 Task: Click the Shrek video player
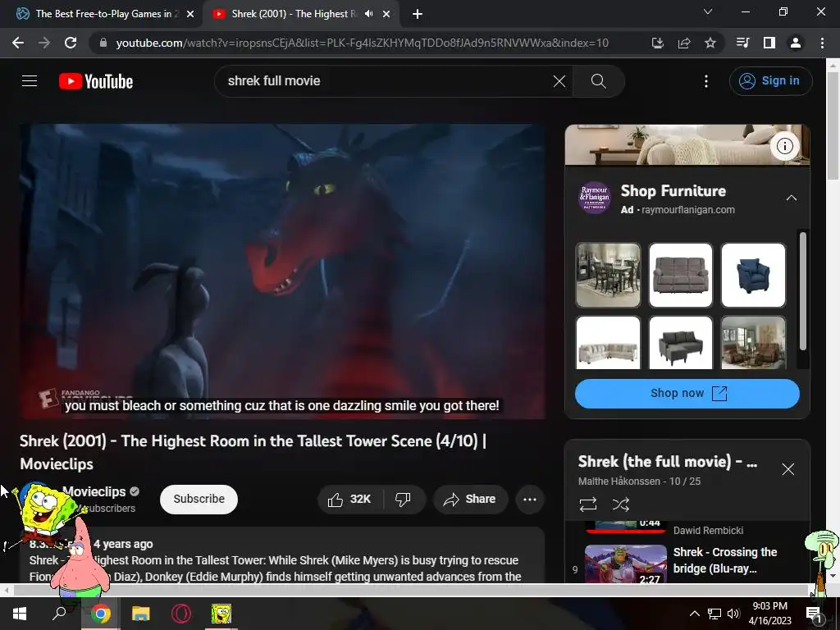tap(282, 271)
